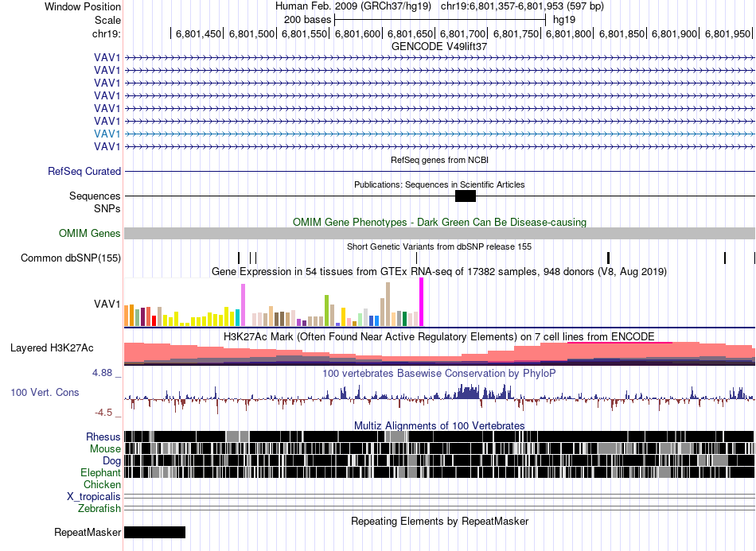Click the Layered H3K27Ac track label

click(52, 347)
